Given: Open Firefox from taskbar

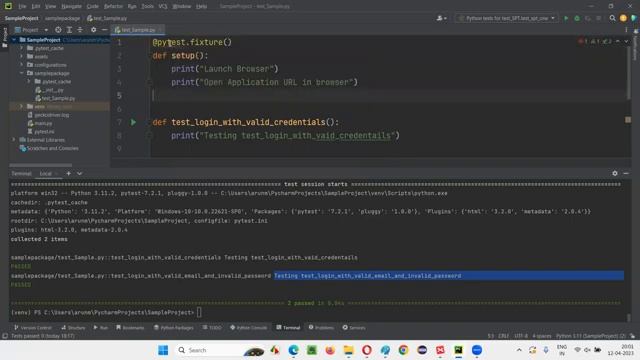Looking at the screenshot, I should tap(330, 350).
